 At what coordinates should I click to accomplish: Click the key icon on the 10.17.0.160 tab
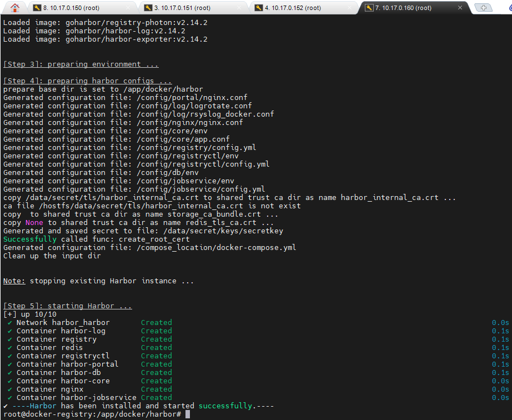pyautogui.click(x=369, y=8)
